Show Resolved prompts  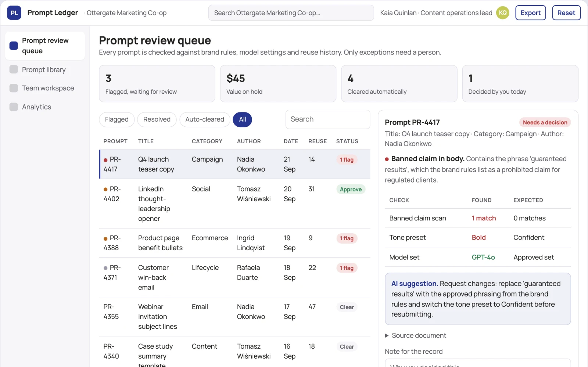157,119
